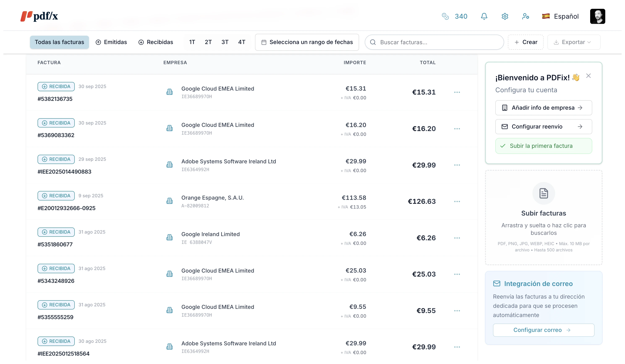Open the settings gear icon
Viewport: 625px width, 364px height.
point(505,16)
